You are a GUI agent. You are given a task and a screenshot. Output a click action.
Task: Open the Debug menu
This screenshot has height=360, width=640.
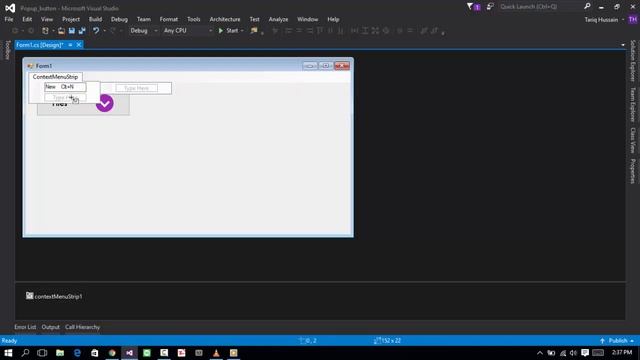click(119, 19)
